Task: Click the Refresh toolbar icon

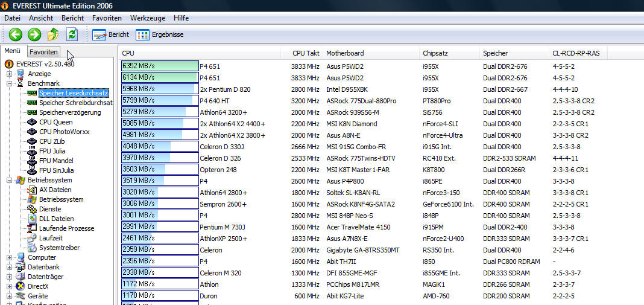Action: (x=72, y=34)
